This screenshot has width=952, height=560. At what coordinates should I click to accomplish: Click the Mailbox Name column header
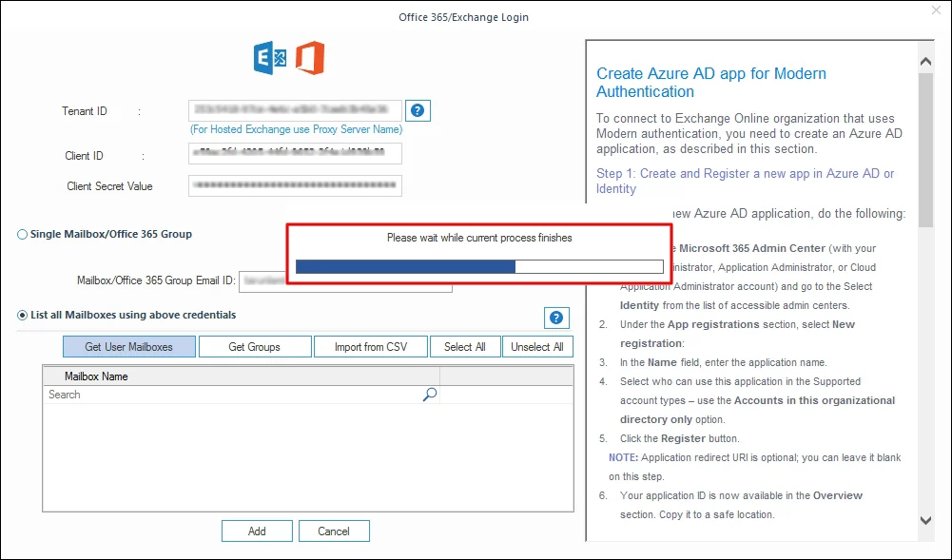242,377
